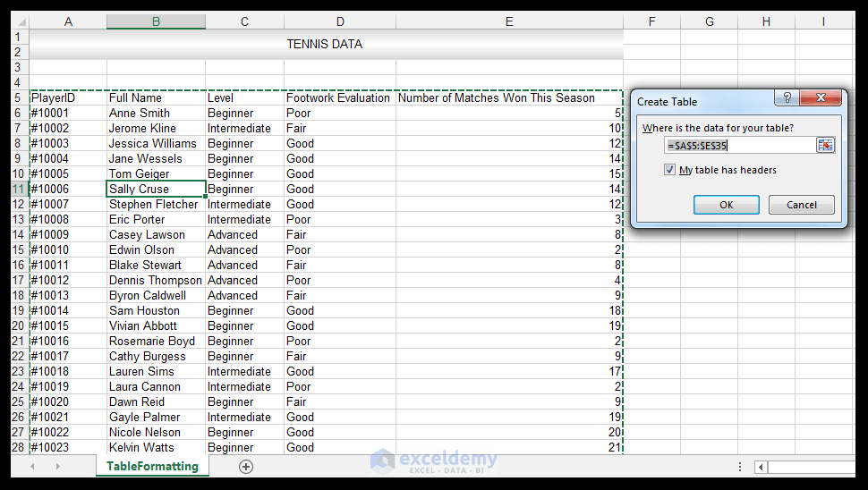The image size is (868, 490).
Task: Close the Create Table dialog
Action: pos(821,98)
